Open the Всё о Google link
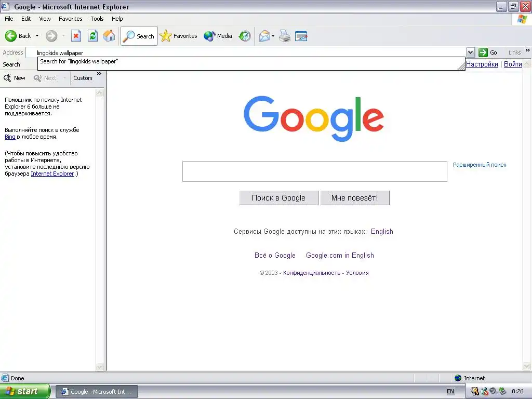The width and height of the screenshot is (532, 399). click(x=275, y=256)
